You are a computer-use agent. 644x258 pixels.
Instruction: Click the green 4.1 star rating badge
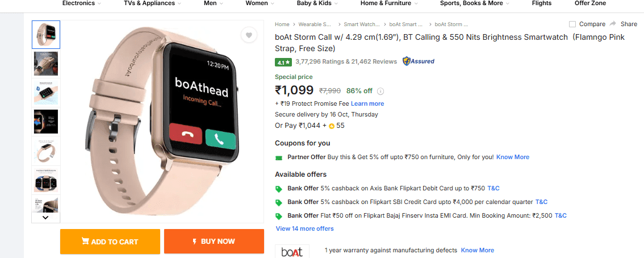283,62
